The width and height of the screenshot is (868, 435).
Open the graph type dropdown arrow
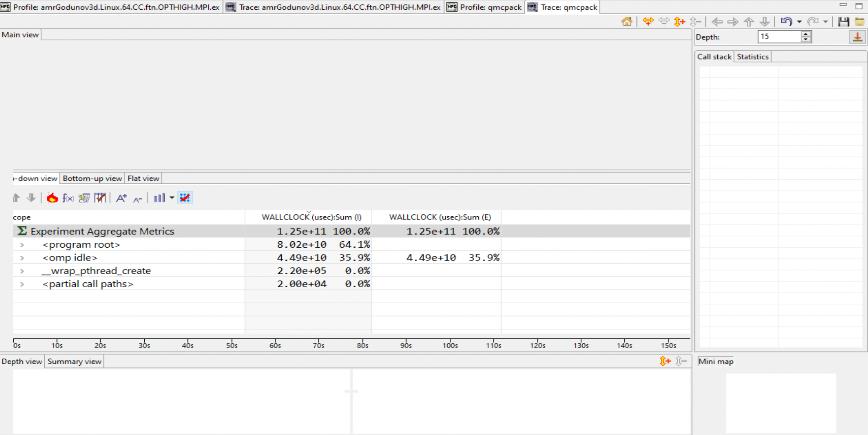click(x=171, y=198)
